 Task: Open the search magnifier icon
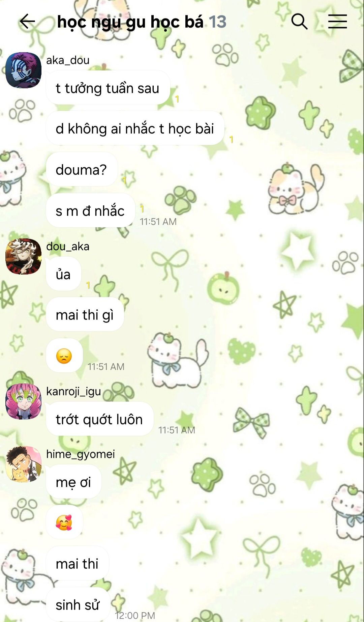(x=299, y=22)
